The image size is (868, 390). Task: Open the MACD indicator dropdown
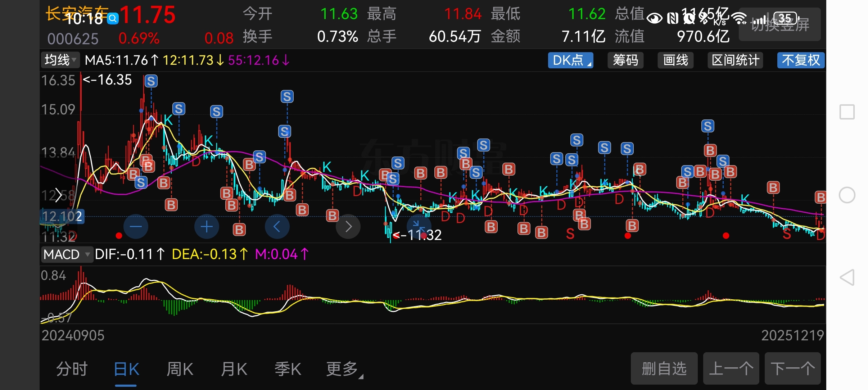67,254
